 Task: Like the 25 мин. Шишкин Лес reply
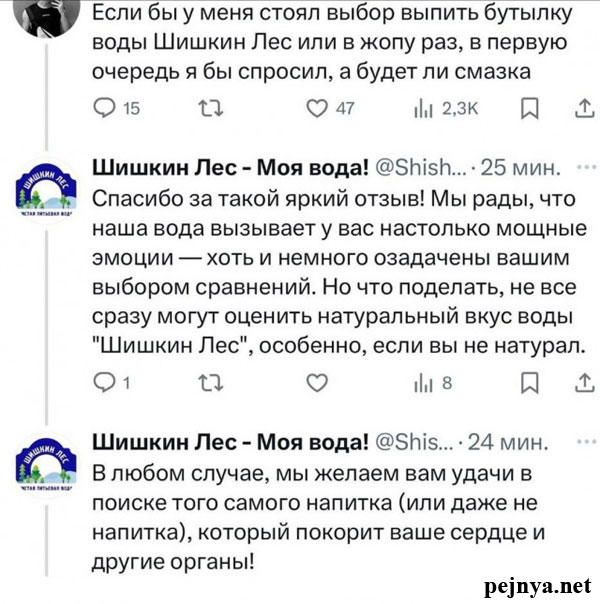[x=316, y=381]
